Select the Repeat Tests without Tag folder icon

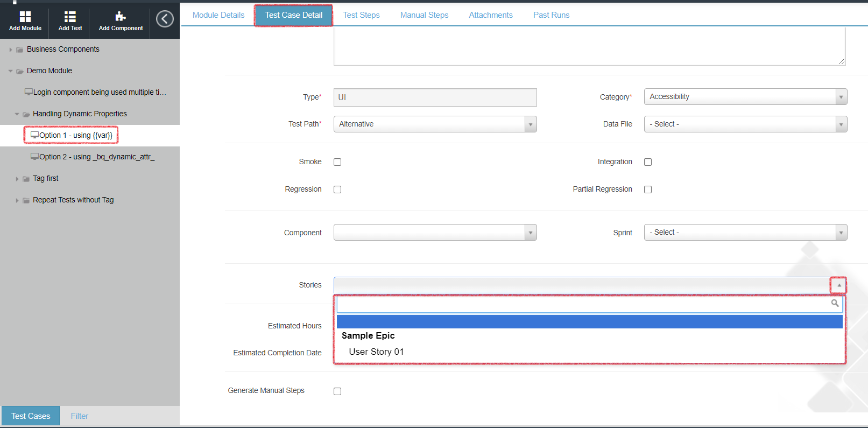(x=26, y=200)
